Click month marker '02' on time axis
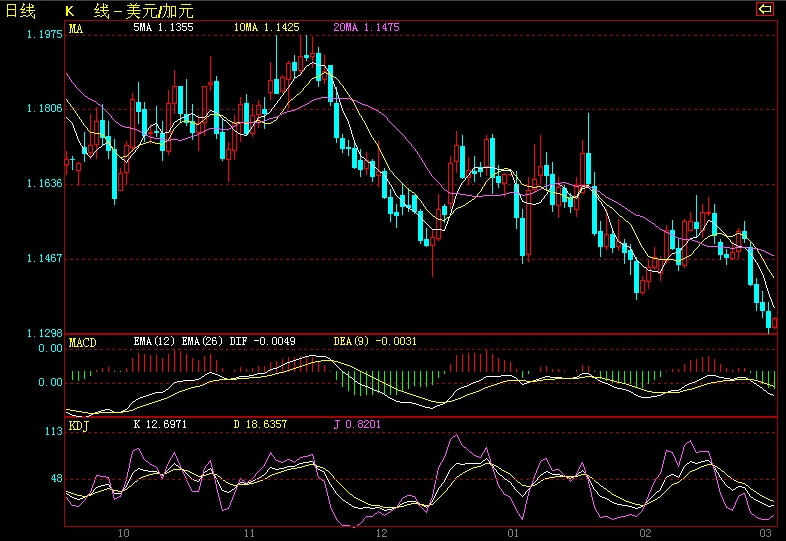Screen dimensions: 786x541 pyautogui.click(x=645, y=533)
